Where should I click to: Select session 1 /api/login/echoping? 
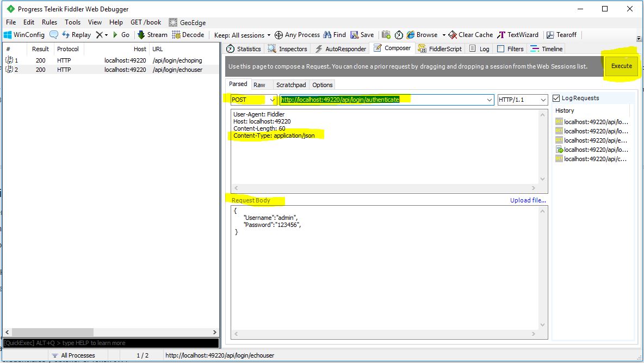(111, 60)
